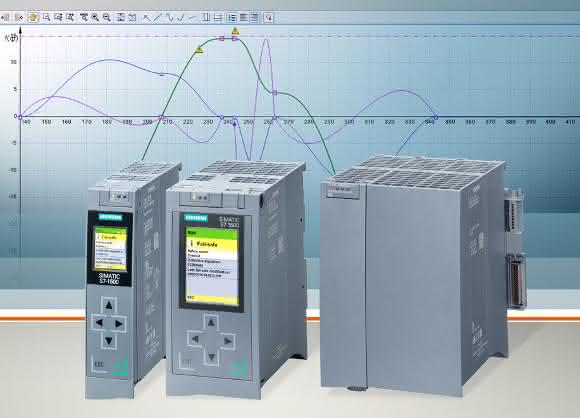Push the right arrow key on left PLC
The height and width of the screenshot is (418, 580).
point(119,324)
